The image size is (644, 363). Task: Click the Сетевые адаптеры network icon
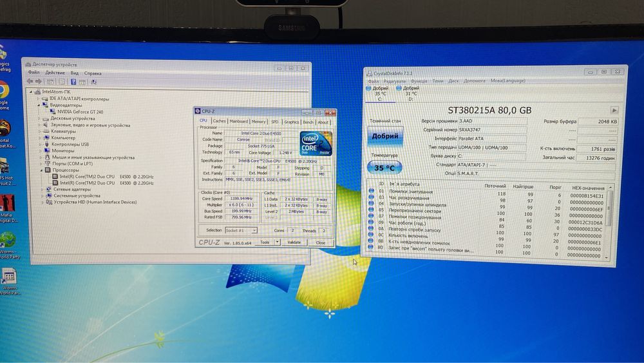48,189
